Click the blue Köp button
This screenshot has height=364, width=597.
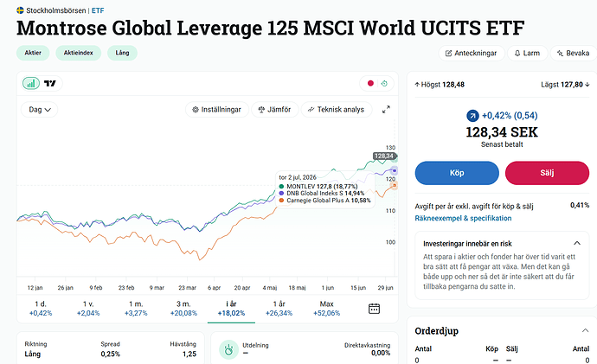pos(457,173)
